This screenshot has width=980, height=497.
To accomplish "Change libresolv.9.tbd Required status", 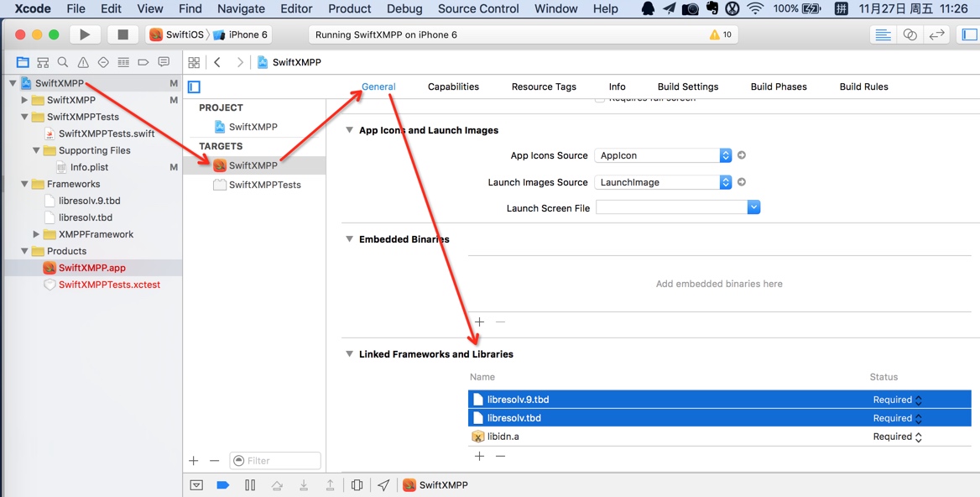I will [x=898, y=400].
